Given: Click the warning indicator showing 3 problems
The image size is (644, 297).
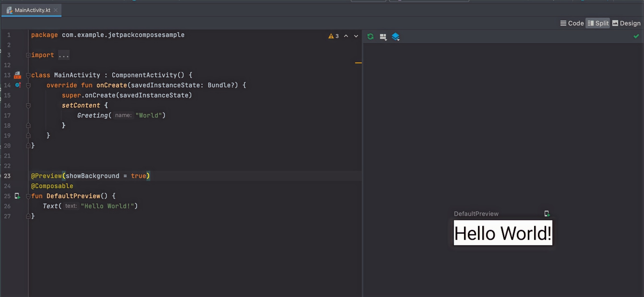Looking at the screenshot, I should click(x=334, y=36).
